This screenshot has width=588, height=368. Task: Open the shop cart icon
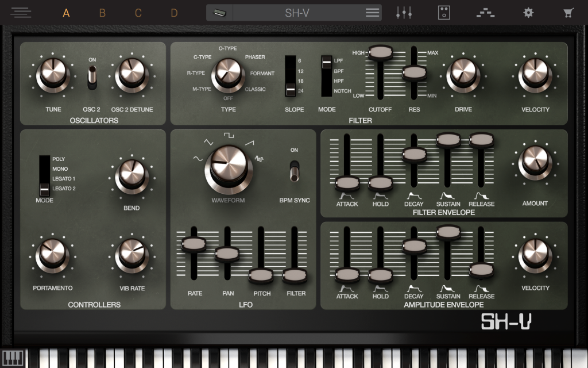click(567, 12)
